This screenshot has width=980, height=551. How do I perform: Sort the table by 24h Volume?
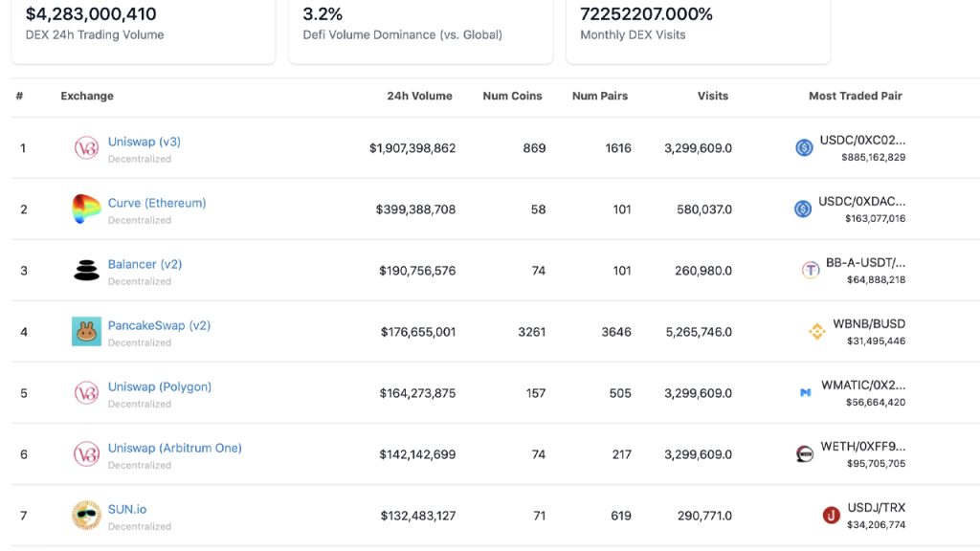click(x=419, y=96)
